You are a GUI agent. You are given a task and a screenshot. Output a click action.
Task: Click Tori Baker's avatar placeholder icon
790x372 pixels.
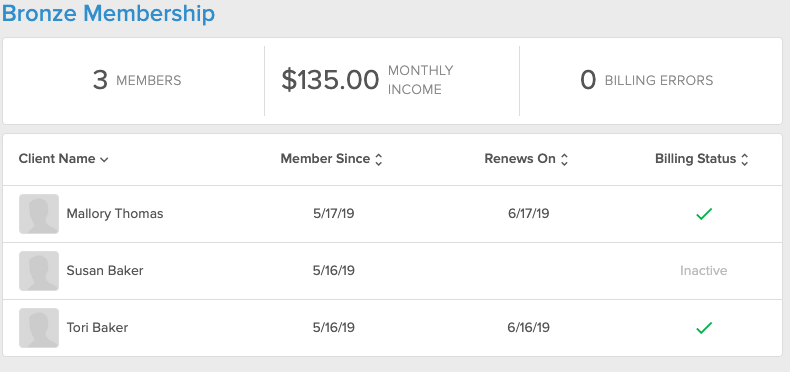[x=39, y=328]
